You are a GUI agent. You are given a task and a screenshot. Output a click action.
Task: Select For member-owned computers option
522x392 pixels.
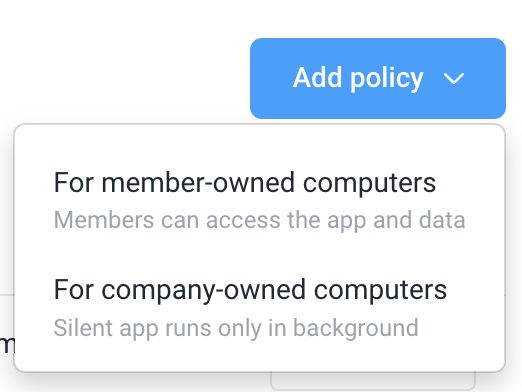pyautogui.click(x=259, y=201)
